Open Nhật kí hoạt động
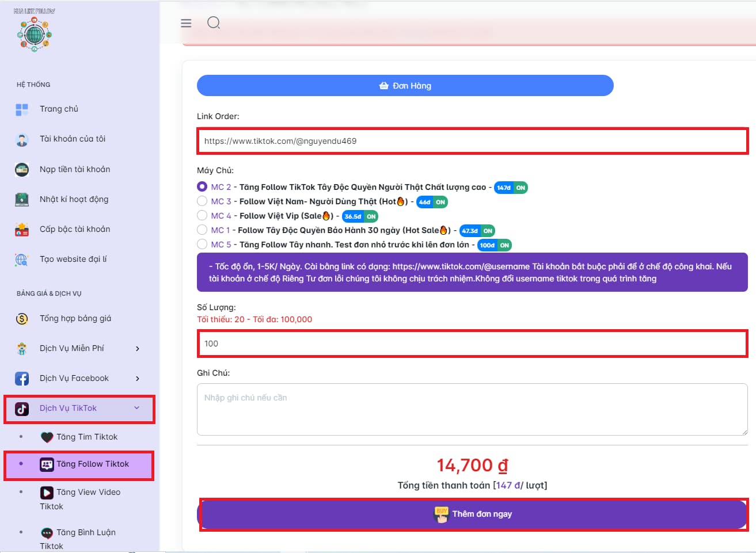The image size is (756, 553). point(74,199)
